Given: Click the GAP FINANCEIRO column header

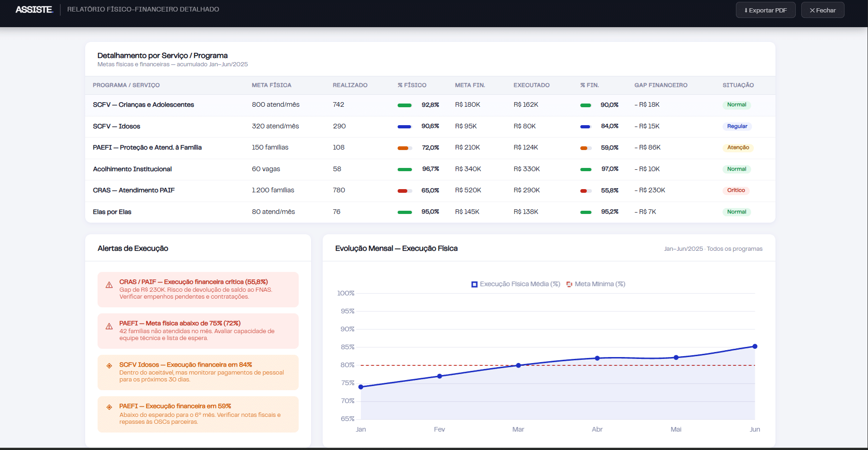Looking at the screenshot, I should pos(661,85).
